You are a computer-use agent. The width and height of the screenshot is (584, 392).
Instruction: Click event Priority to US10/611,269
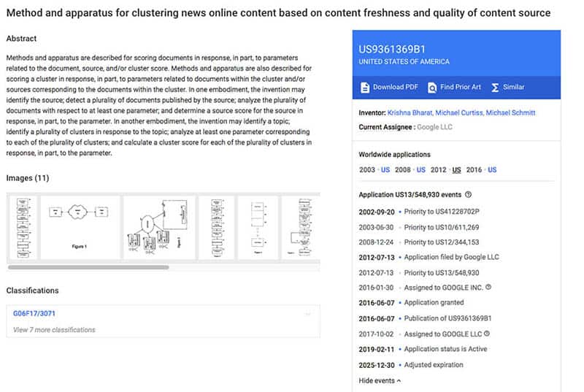coord(442,227)
